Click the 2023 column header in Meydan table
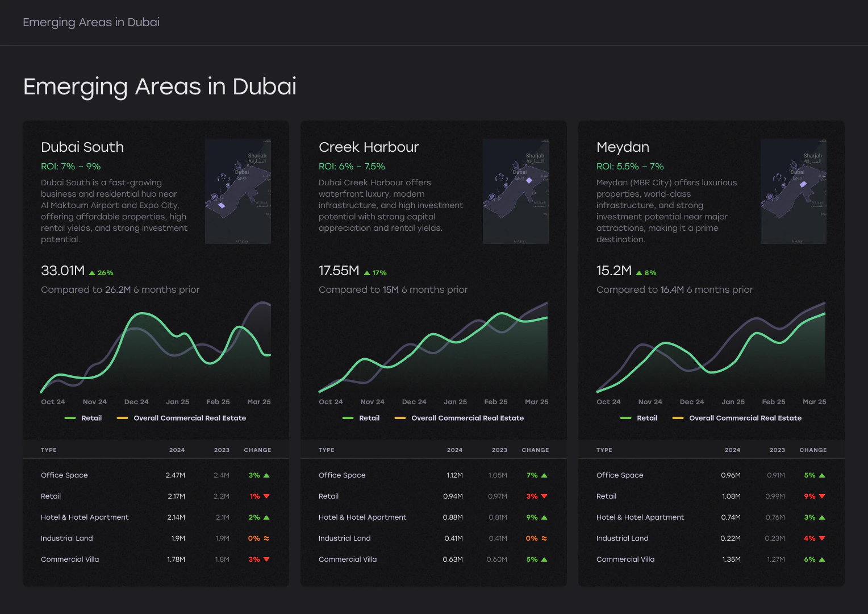The height and width of the screenshot is (614, 868). pyautogui.click(x=777, y=450)
